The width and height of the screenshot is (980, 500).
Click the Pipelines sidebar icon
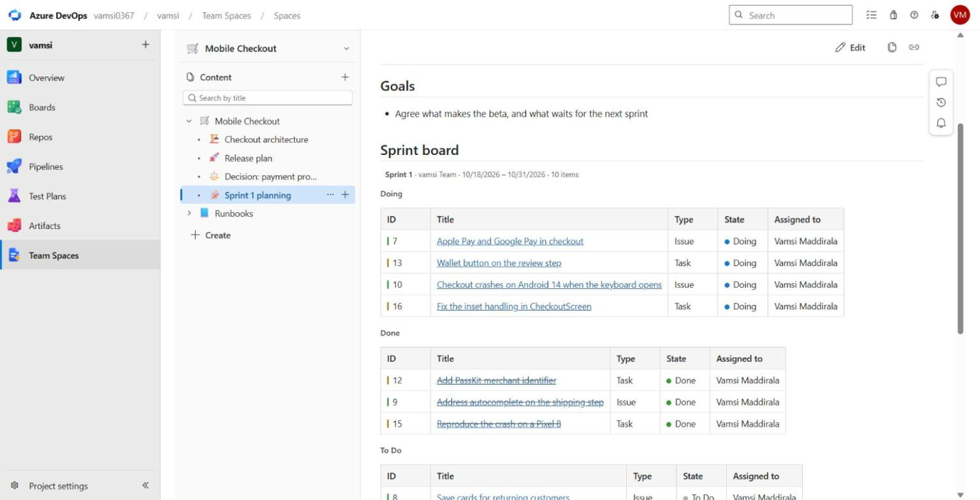pyautogui.click(x=14, y=166)
